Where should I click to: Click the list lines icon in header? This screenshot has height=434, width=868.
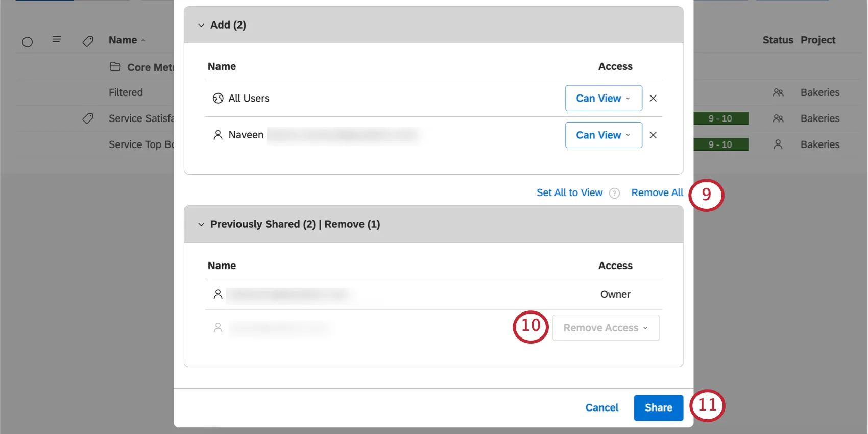57,39
